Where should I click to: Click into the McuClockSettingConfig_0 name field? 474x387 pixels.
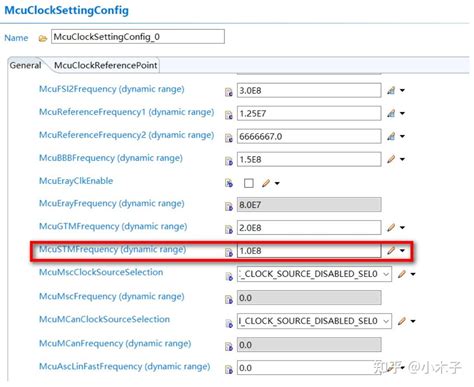[x=138, y=37]
